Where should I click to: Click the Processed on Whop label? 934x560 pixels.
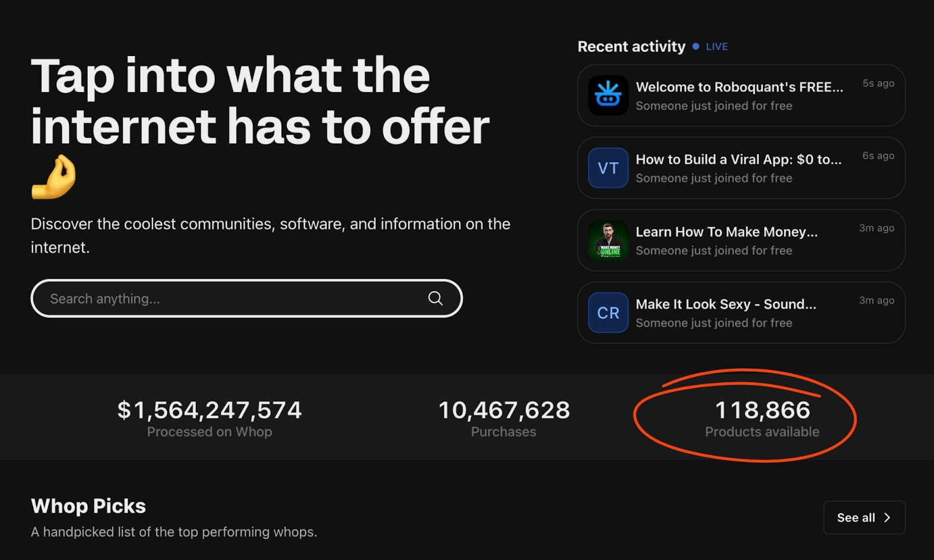(210, 432)
